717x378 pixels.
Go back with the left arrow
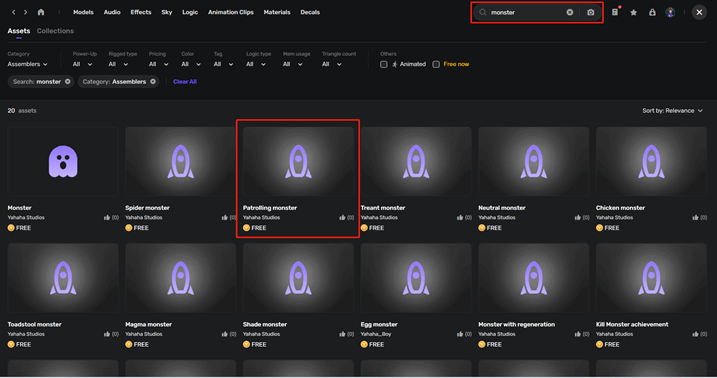14,12
